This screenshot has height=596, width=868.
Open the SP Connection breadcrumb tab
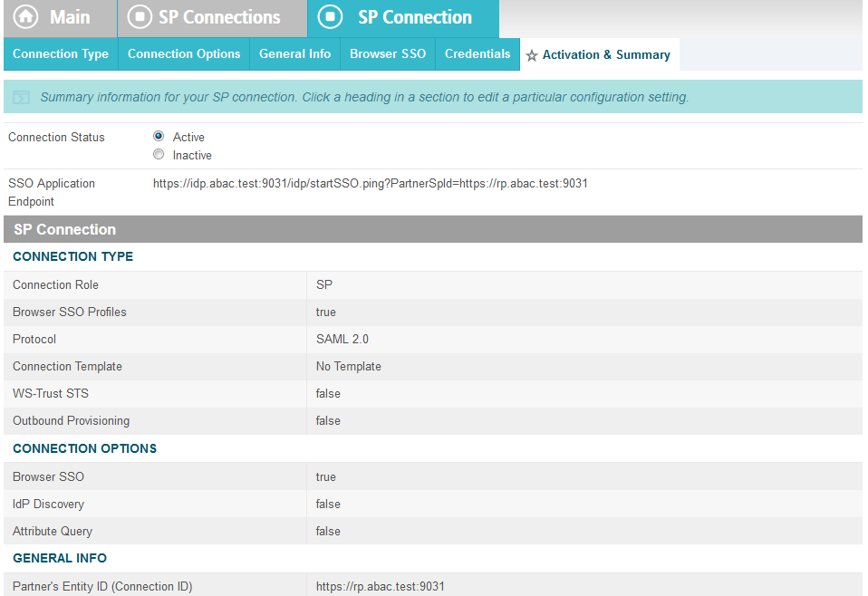point(403,19)
